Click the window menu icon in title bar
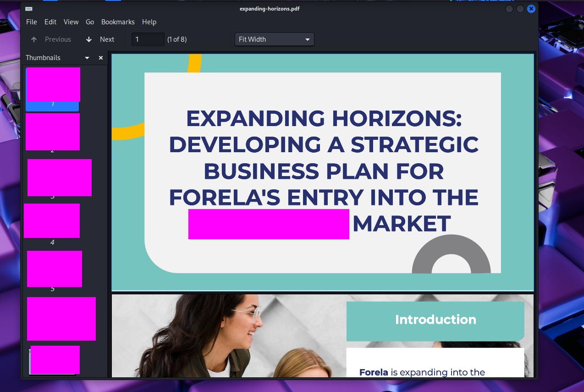584x392 pixels. 29,9
